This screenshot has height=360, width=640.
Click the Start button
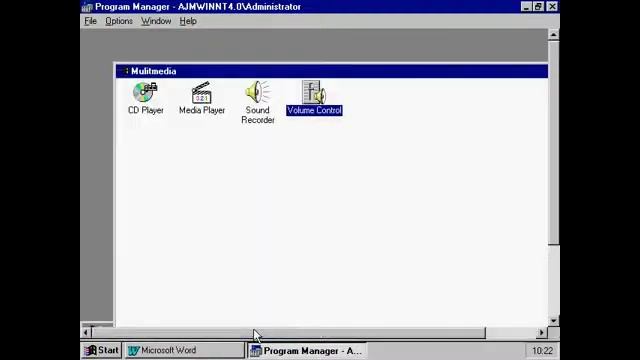pyautogui.click(x=101, y=350)
